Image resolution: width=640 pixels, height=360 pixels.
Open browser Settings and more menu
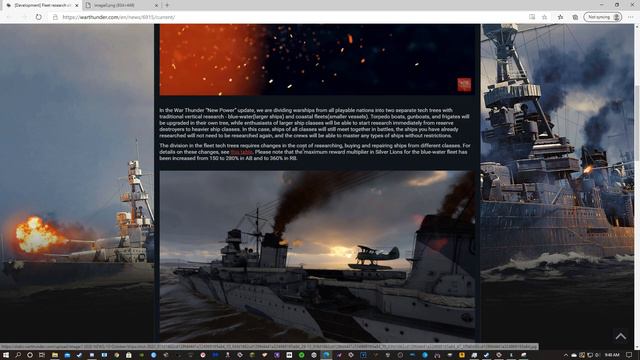click(631, 17)
